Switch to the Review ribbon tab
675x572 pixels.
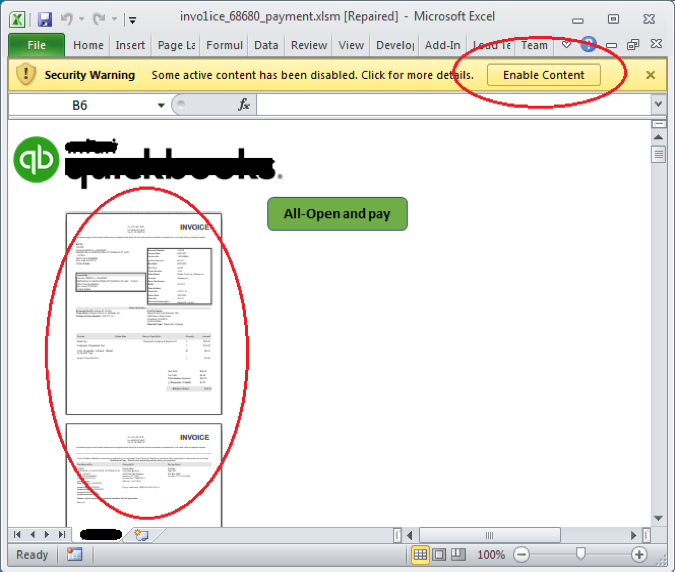coord(309,45)
